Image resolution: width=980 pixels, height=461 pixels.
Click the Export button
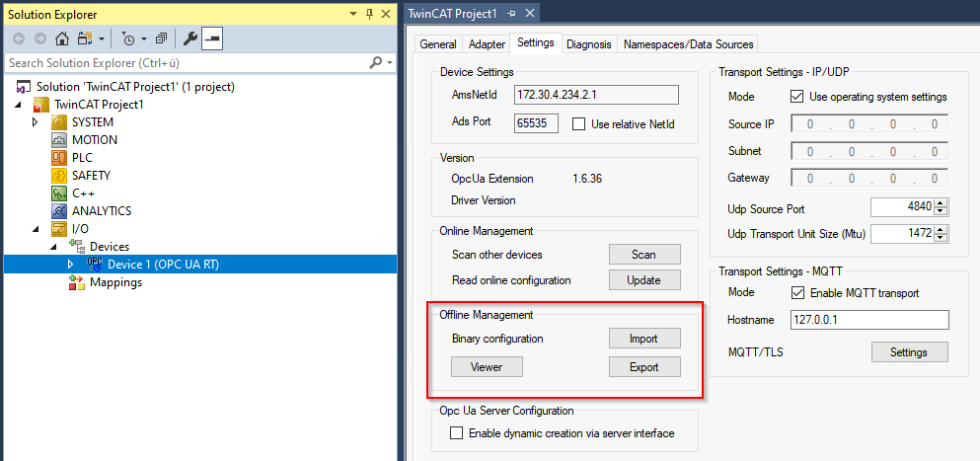pyautogui.click(x=644, y=367)
